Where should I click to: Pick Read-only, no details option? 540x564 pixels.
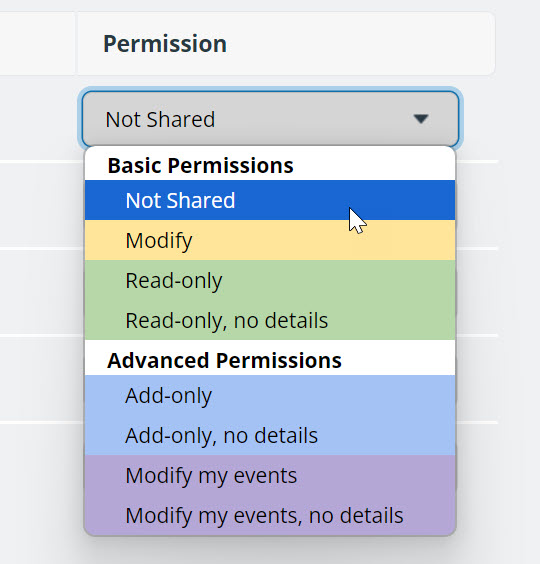[x=270, y=320]
